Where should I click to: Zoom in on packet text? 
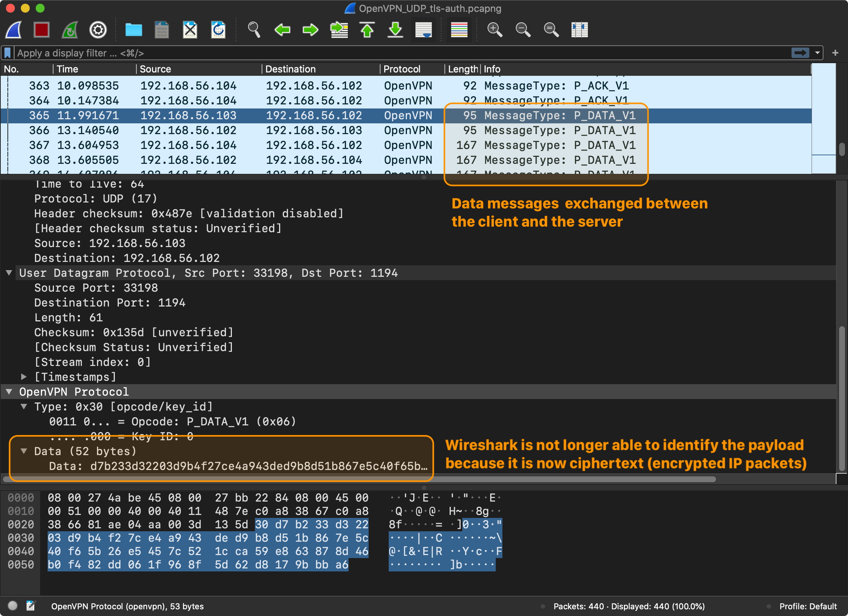pos(495,30)
